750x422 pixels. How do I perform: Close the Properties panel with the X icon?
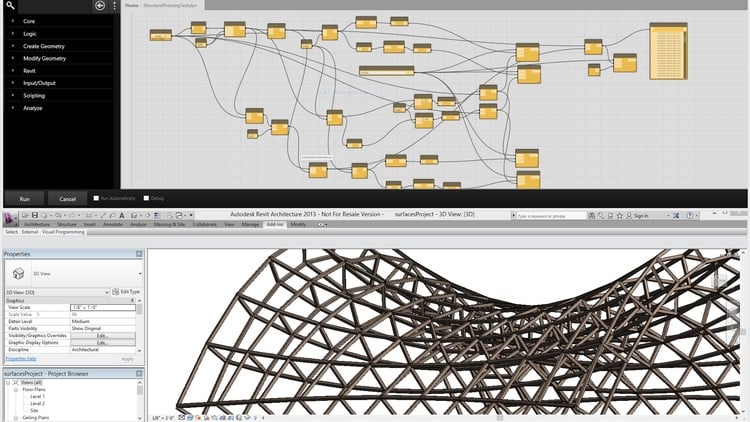(140, 254)
